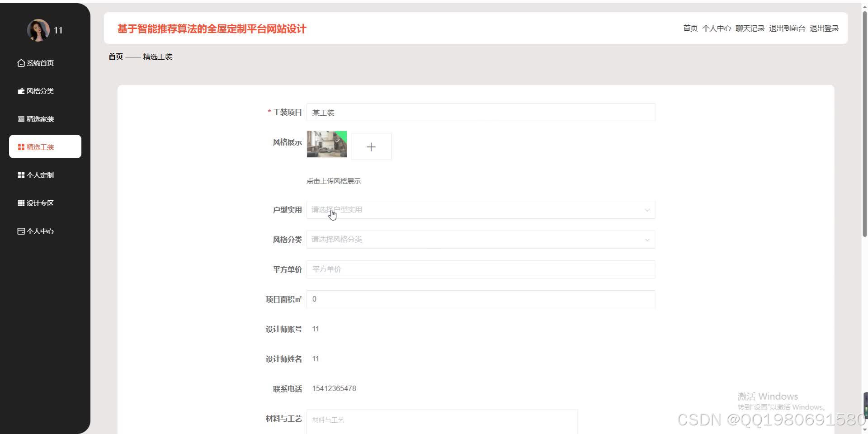Click the 设计师账号 value 11

click(x=316, y=329)
